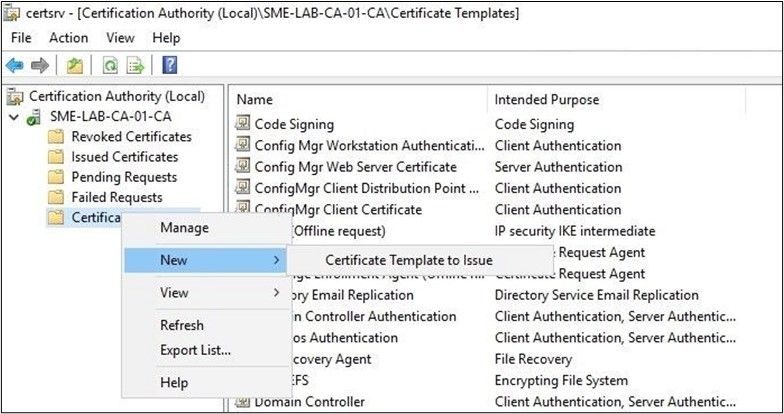Expand the View submenu arrow in context menu
Screen dimensions: 784x414
276,292
